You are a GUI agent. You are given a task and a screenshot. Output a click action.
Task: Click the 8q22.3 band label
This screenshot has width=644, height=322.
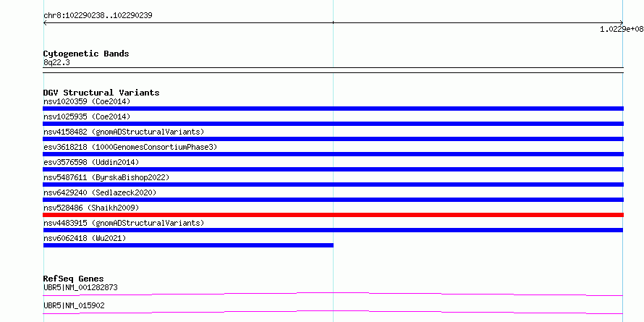[x=56, y=62]
